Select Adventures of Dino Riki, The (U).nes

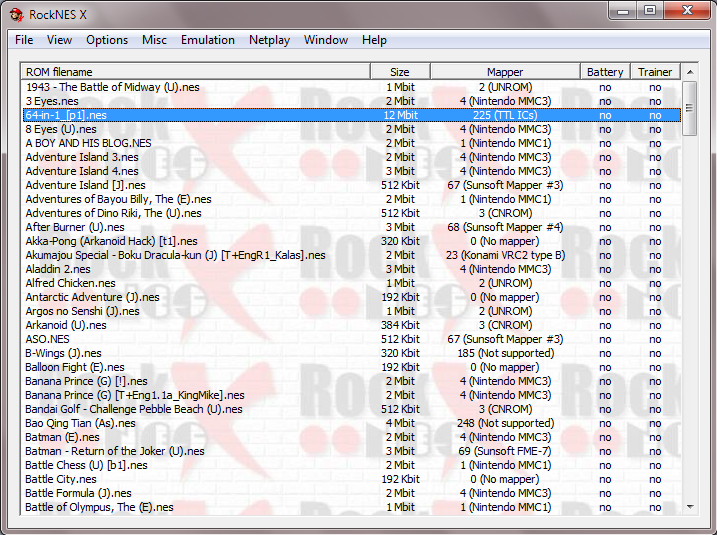point(113,213)
